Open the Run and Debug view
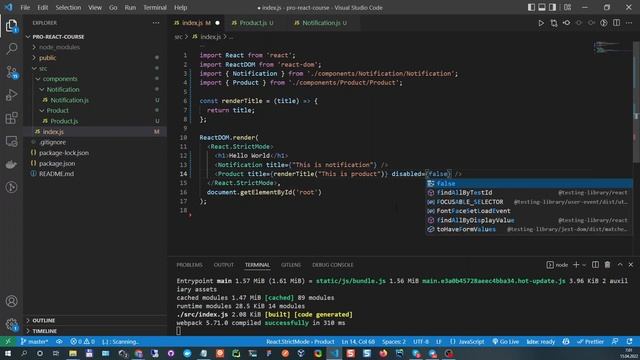Viewport: 640px width, 360px height. pyautogui.click(x=11, y=95)
